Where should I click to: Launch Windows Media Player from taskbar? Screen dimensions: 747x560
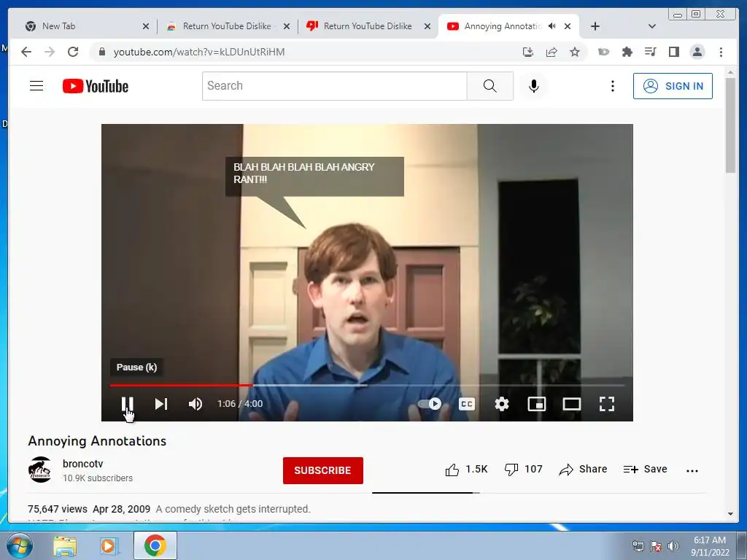[x=108, y=545]
